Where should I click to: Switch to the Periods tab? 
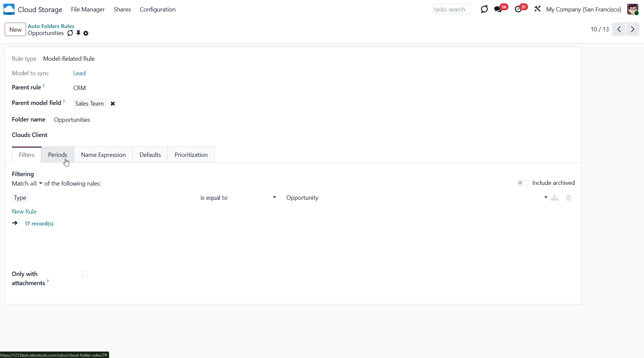pyautogui.click(x=57, y=155)
